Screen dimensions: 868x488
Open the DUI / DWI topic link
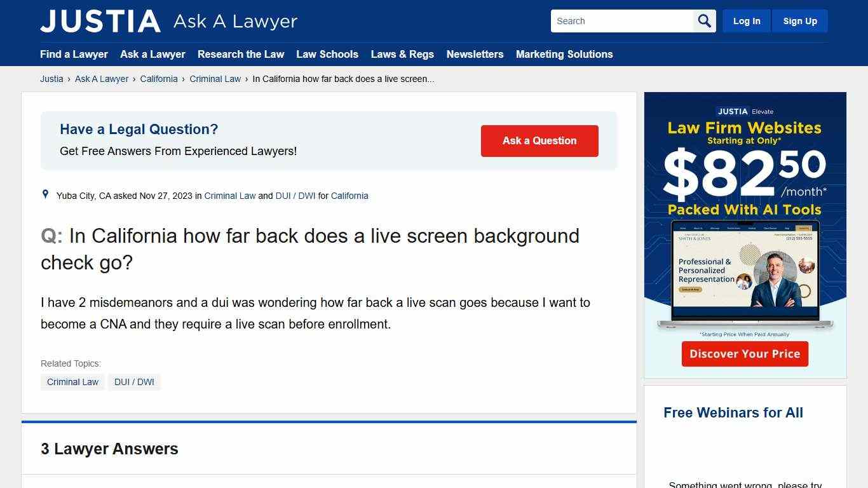pos(295,196)
